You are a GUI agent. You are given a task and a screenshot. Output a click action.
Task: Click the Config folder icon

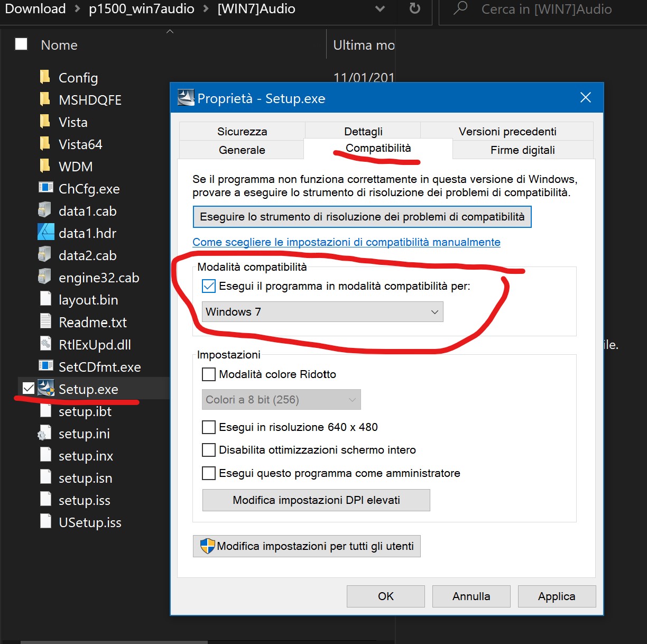click(x=45, y=78)
